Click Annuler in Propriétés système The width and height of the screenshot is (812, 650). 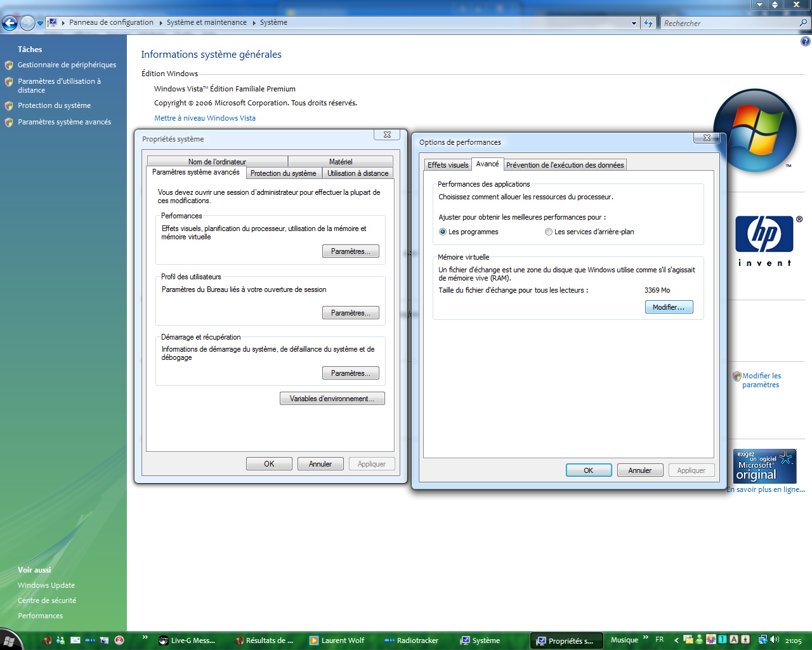[x=320, y=464]
